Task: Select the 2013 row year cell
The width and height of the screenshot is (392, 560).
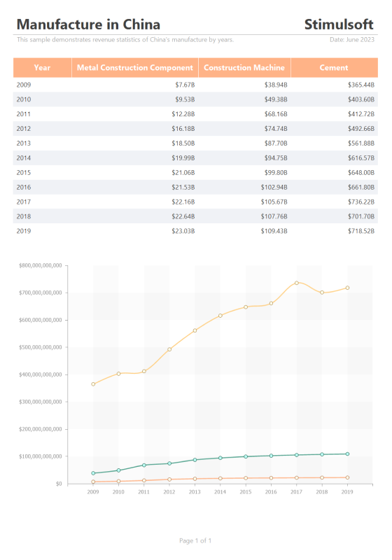Action: click(x=24, y=143)
